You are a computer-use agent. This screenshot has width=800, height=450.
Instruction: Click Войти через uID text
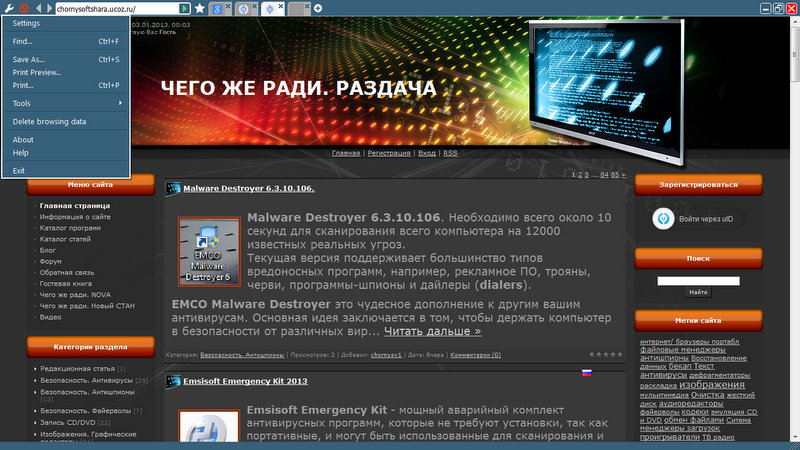tap(706, 219)
